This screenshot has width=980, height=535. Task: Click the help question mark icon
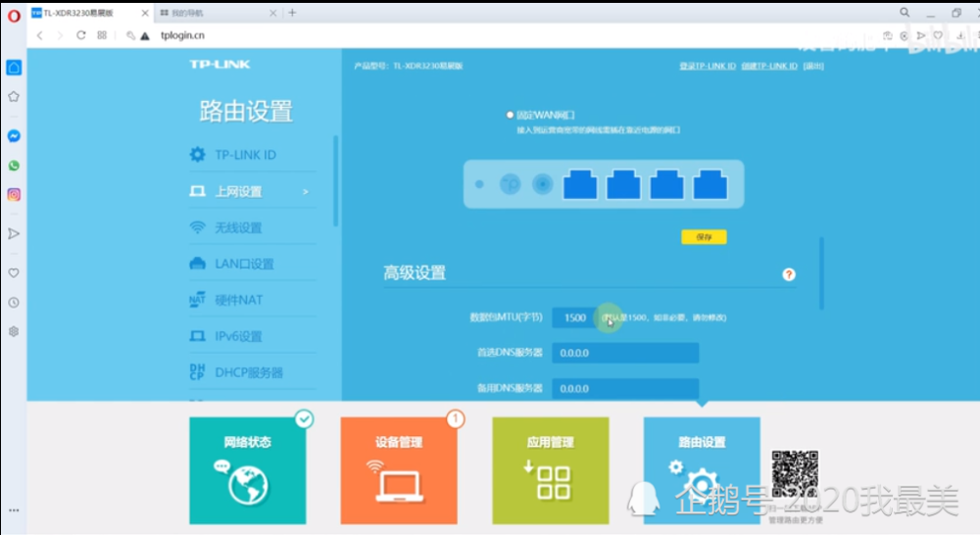click(789, 275)
